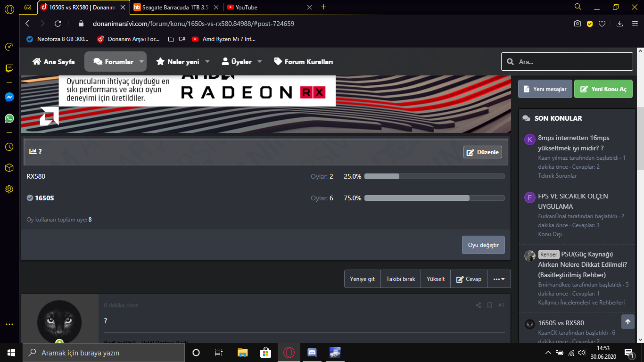This screenshot has height=362, width=644.
Task: Open Forum Kuralları page
Action: point(304,62)
